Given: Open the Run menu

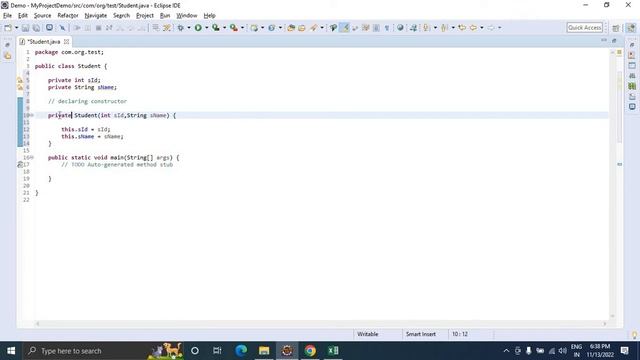Looking at the screenshot, I should (x=165, y=16).
